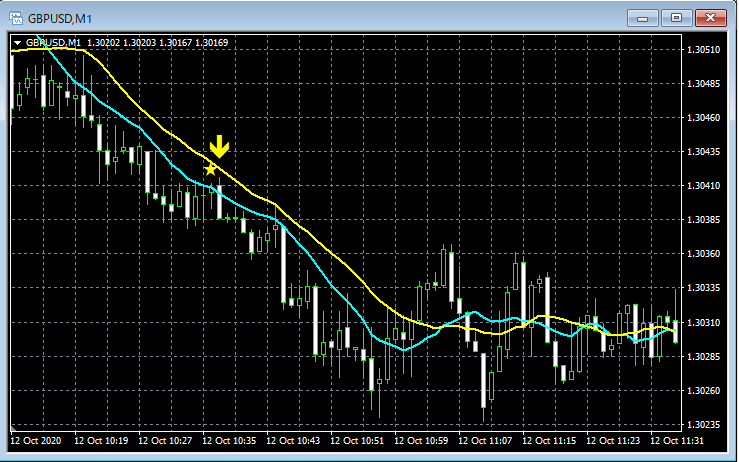Click price label 1.30360 on scale

point(704,254)
